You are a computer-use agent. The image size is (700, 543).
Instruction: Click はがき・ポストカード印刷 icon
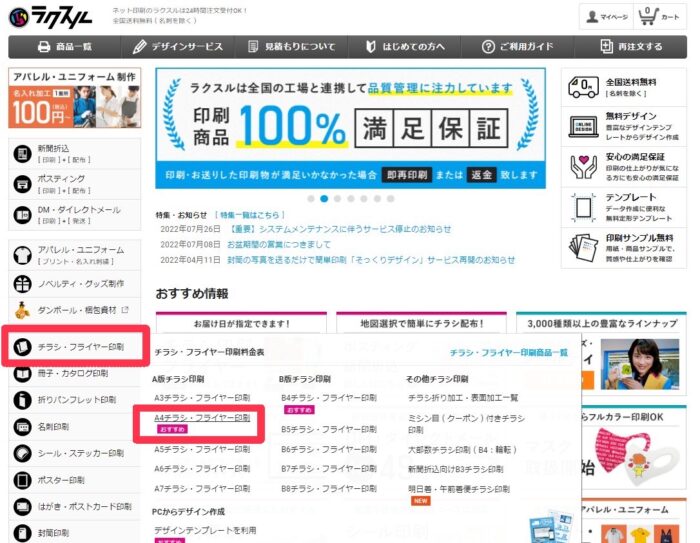22,507
